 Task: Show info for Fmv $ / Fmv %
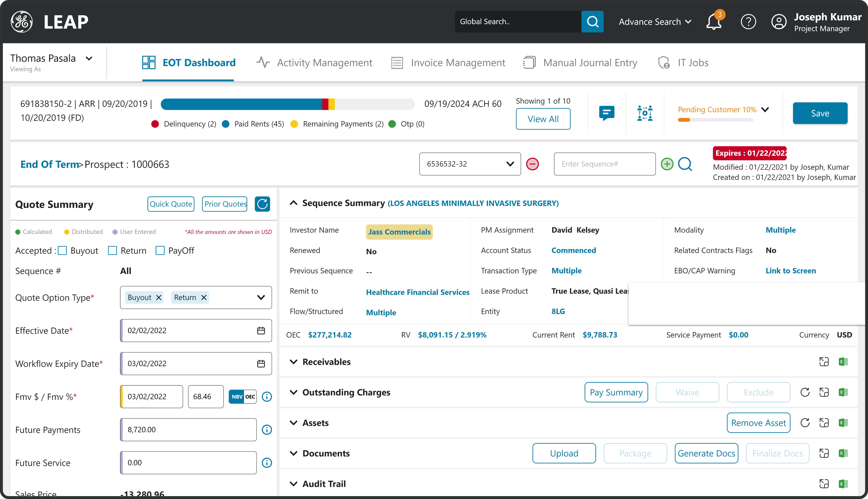pos(267,397)
